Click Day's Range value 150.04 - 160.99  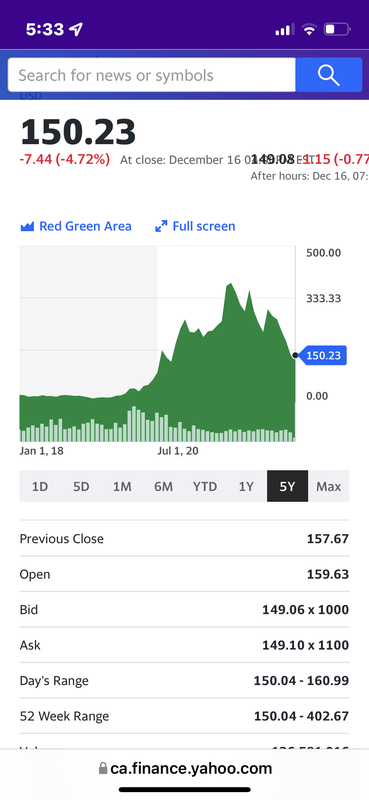point(302,681)
